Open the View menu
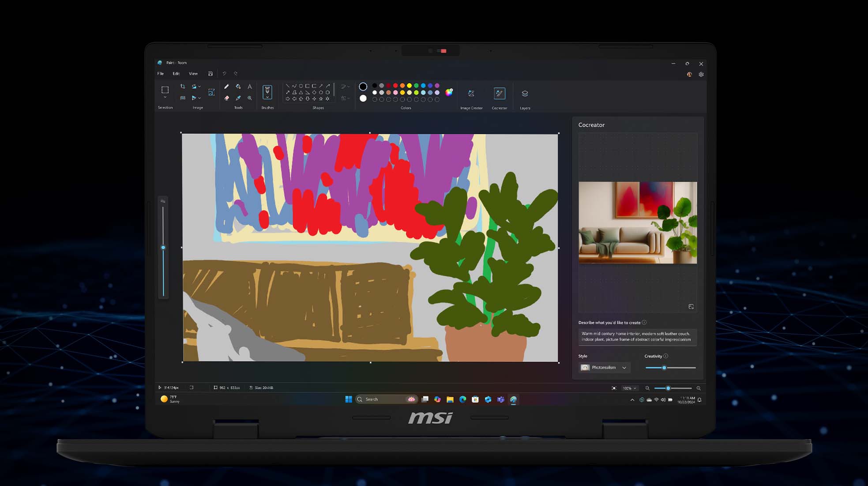The image size is (868, 486). click(x=193, y=74)
